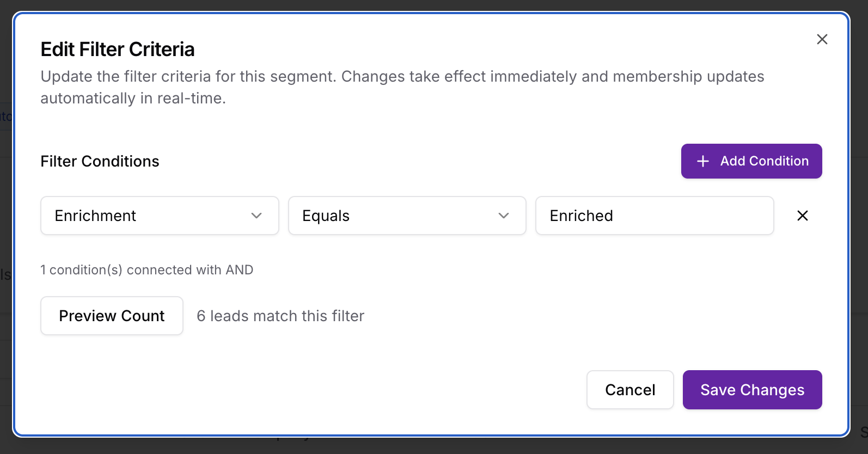Click the Equals dropdown chevron arrow

coord(504,216)
